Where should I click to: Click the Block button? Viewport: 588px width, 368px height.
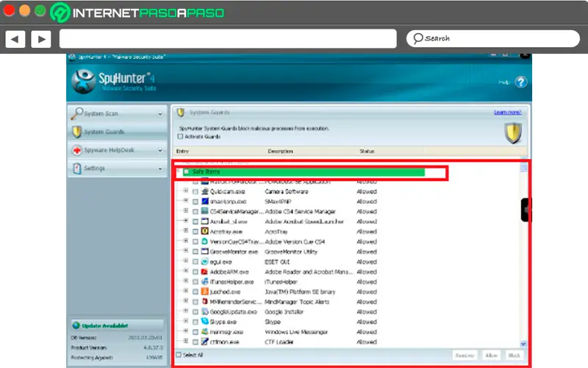click(x=514, y=355)
